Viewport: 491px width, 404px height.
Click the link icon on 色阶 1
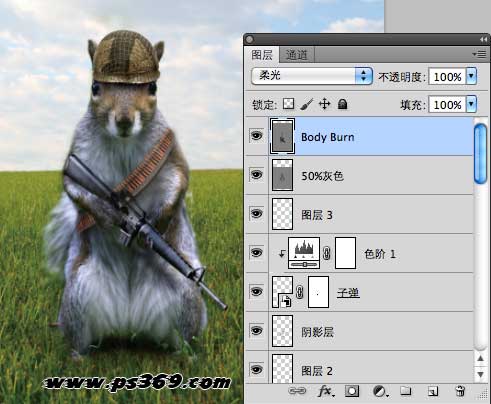pos(327,253)
